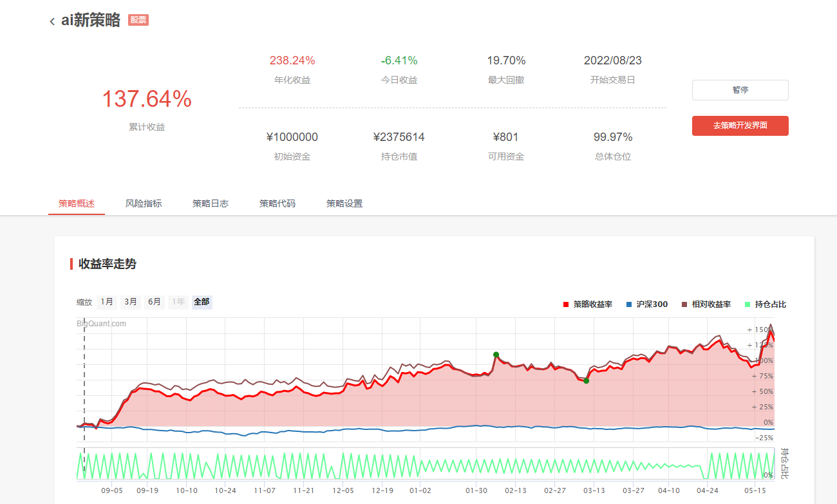Open the 策略日志 tab
This screenshot has width=837, height=504.
(x=211, y=203)
